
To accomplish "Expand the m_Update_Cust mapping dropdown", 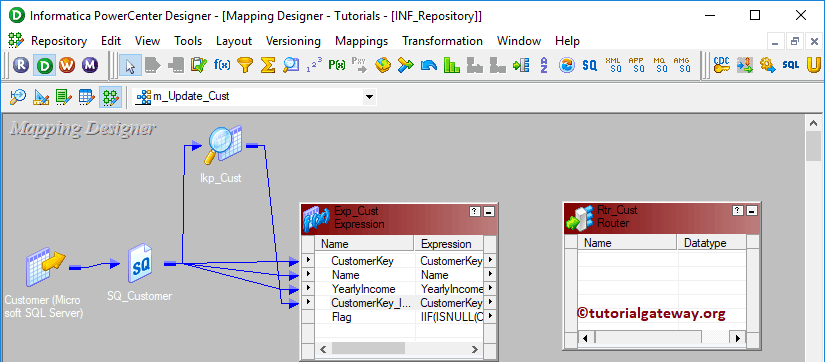I will click(369, 97).
